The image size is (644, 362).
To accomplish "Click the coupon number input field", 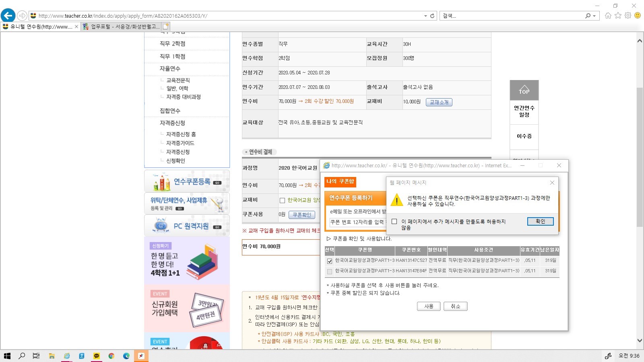I will 357,222.
